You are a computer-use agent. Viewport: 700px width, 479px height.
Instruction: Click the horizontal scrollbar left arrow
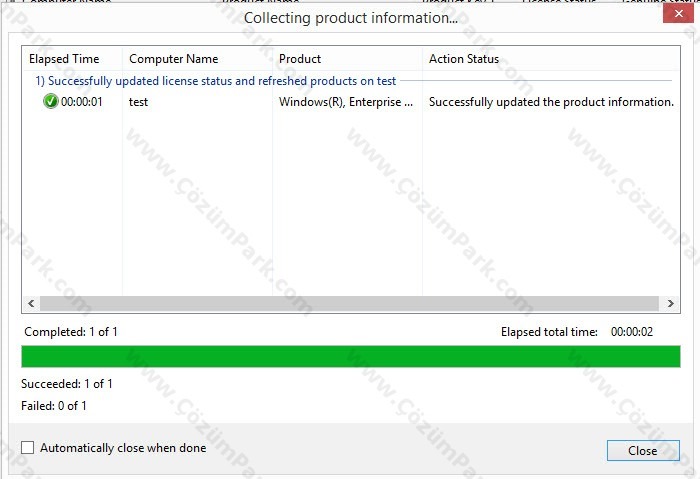tap(31, 304)
